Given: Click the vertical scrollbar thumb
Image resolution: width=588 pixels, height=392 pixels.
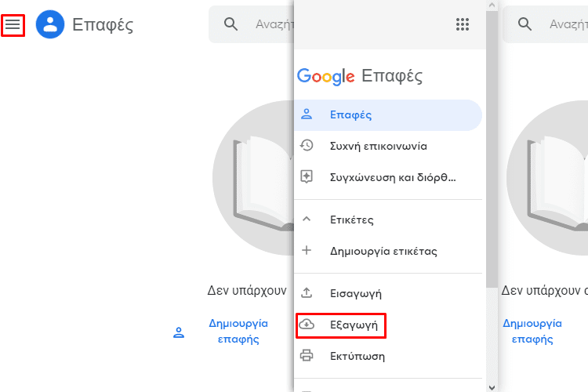Looking at the screenshot, I should 492,149.
